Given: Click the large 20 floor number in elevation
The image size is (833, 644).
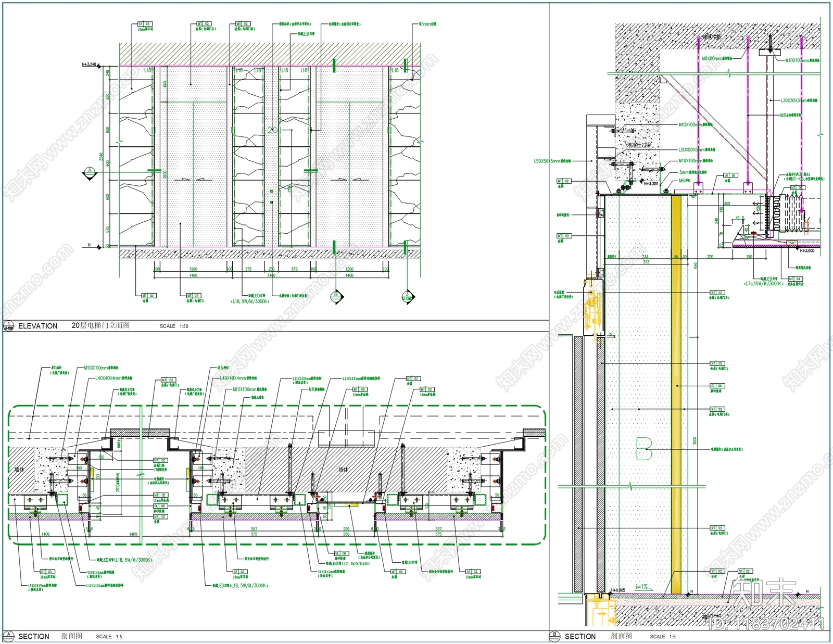Looking at the screenshot, I should 273,130.
